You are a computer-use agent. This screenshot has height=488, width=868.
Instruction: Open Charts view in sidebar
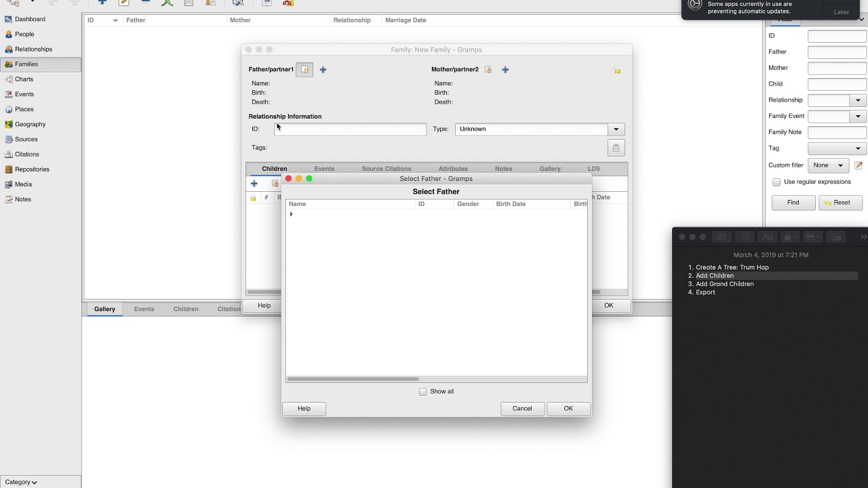coord(24,79)
